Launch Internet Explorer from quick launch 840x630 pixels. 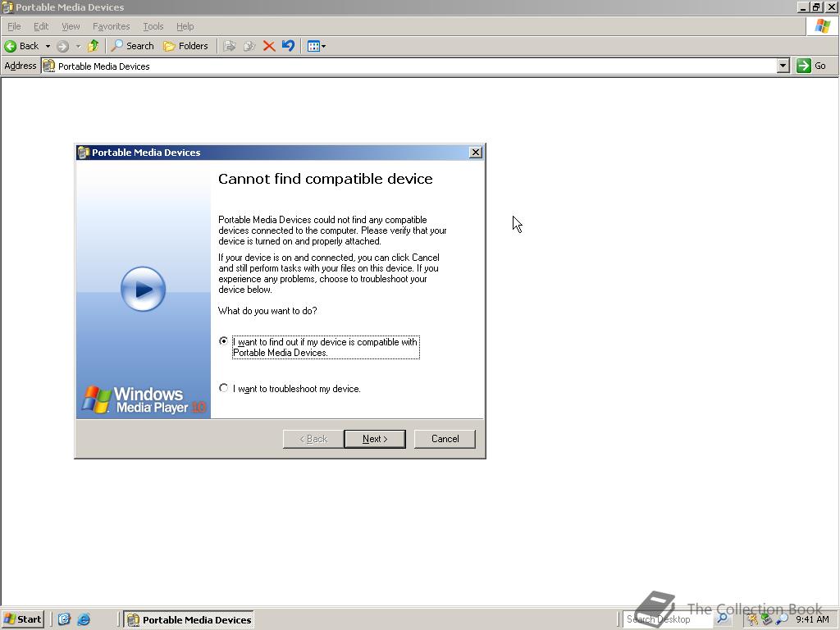point(84,619)
